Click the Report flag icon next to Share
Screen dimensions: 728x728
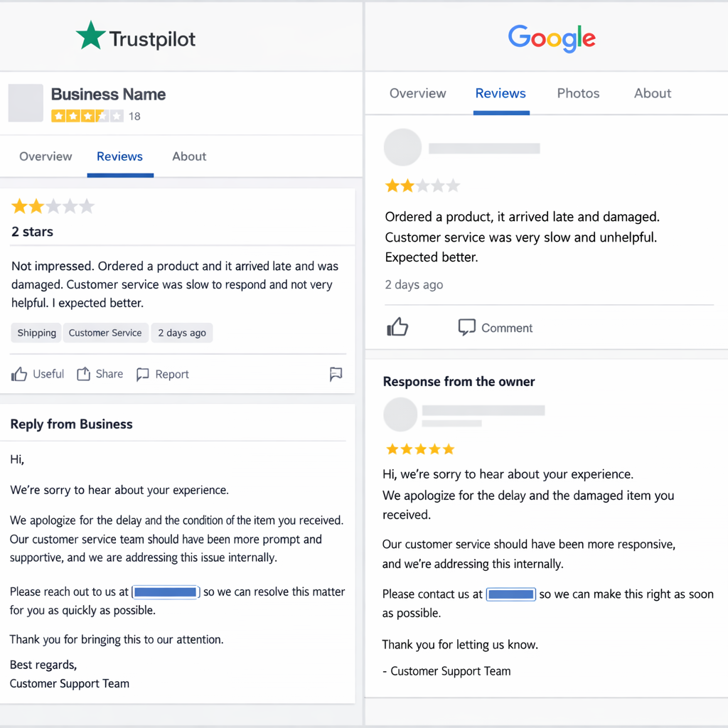point(143,374)
